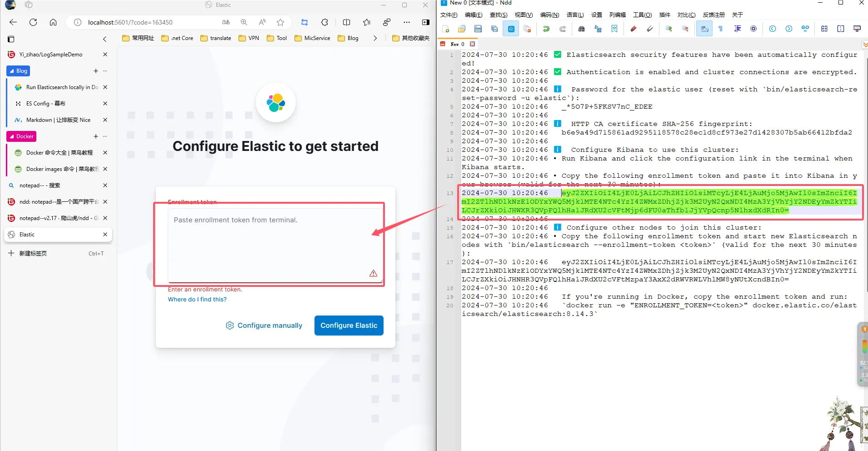Click the Ndd tab list dropdown arrow

pos(865,44)
